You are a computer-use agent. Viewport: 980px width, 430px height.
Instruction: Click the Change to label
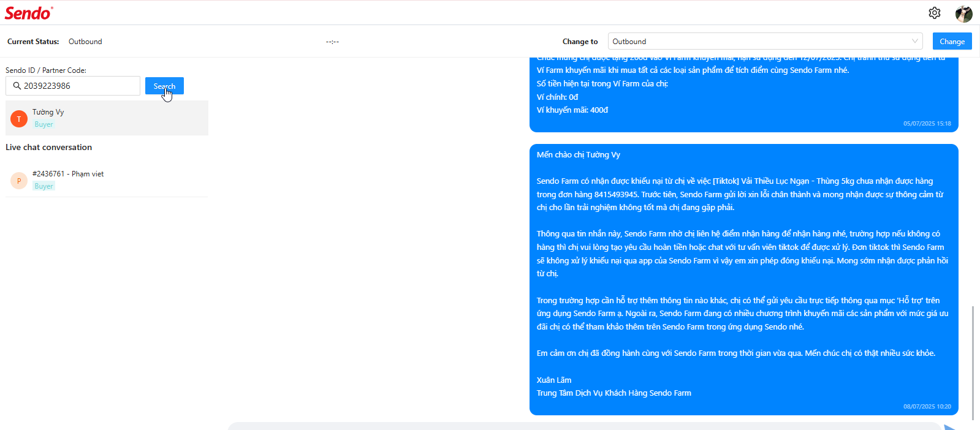coord(580,42)
